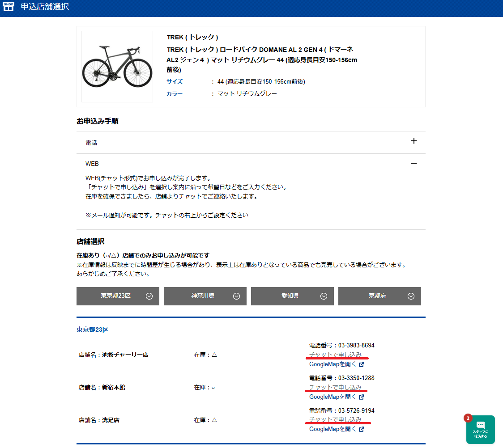Click external-link icon beside 池袋チャーリー店 GoogleMap
This screenshot has height=448, width=503.
362,364
